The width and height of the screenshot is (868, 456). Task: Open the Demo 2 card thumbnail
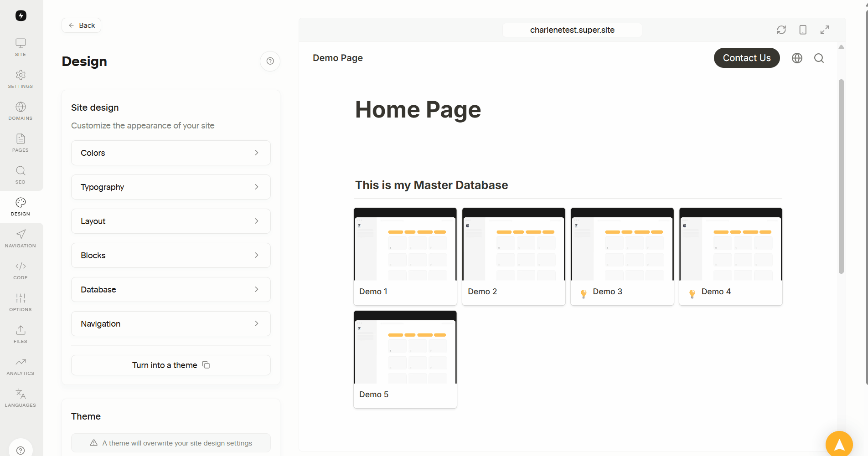tap(514, 244)
